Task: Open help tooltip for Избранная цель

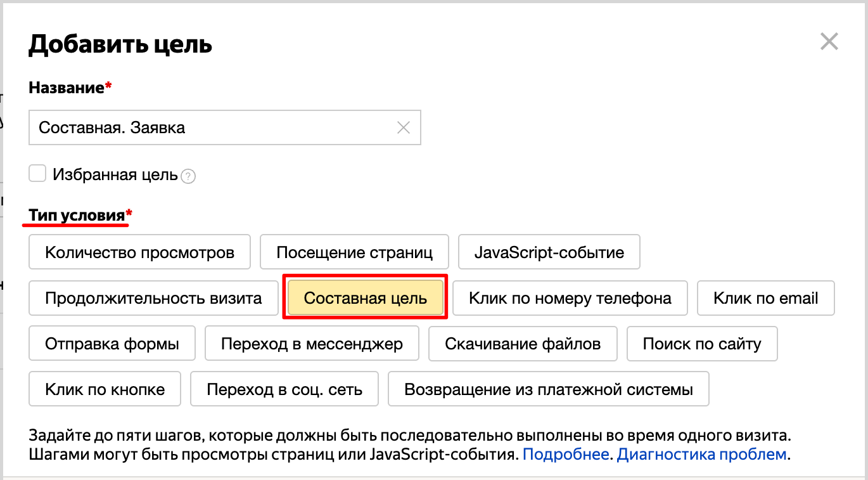Action: pos(188,177)
